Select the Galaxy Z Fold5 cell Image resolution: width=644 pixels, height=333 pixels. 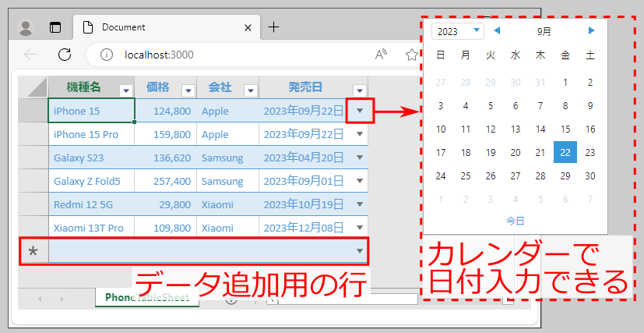click(92, 181)
